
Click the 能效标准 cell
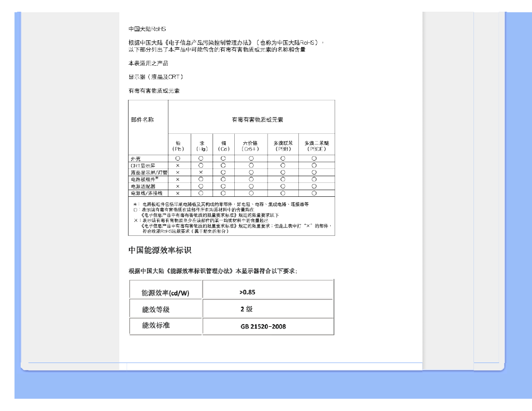point(165,326)
